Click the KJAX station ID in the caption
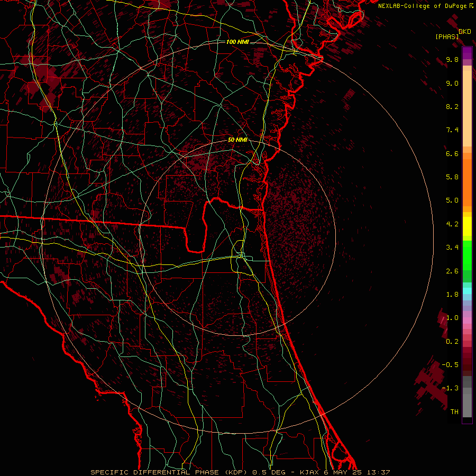Screen dimensions: 476x476 point(309,472)
